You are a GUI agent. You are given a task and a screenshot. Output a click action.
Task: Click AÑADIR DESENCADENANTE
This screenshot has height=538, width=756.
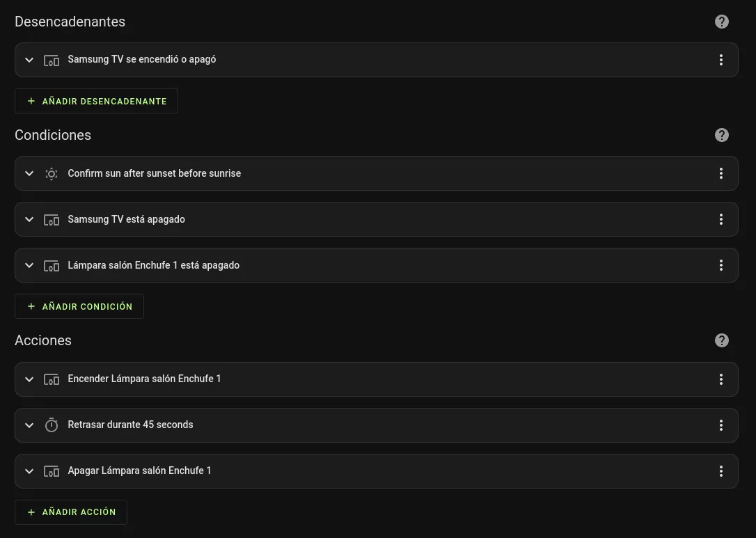96,100
